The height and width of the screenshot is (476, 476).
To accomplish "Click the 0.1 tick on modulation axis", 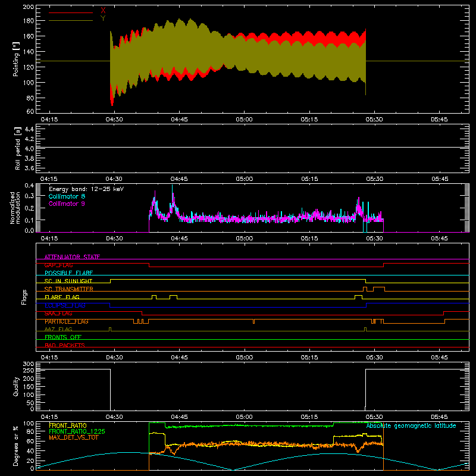I will (29, 220).
